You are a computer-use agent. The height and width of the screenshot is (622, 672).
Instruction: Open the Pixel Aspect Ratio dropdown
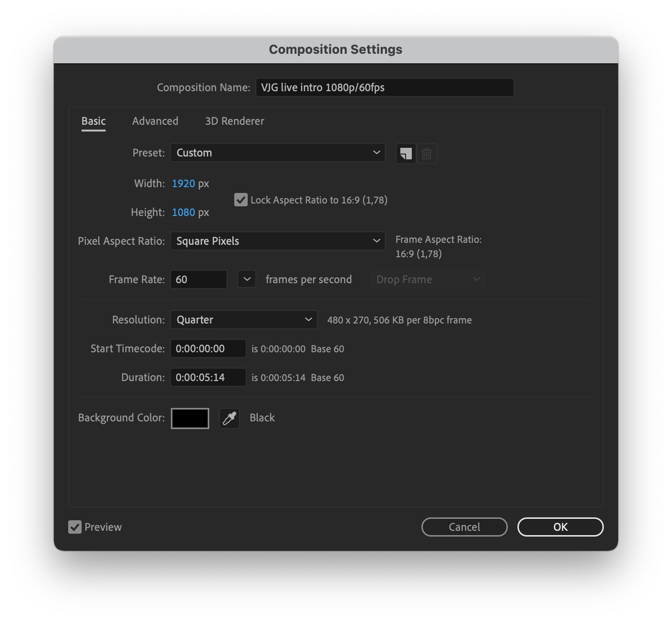[x=278, y=241]
